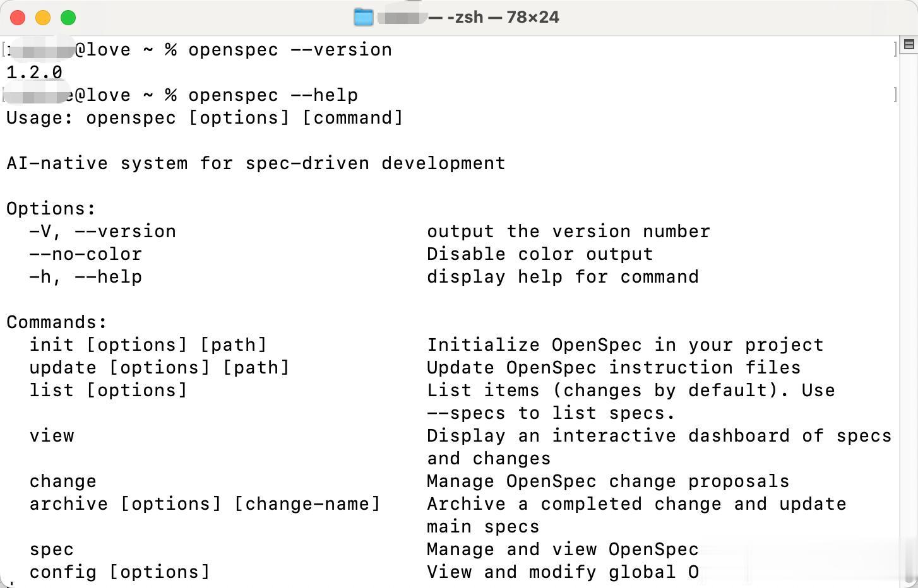
Task: Click the "Manage OpenSpec change proposals" description
Action: [x=608, y=481]
